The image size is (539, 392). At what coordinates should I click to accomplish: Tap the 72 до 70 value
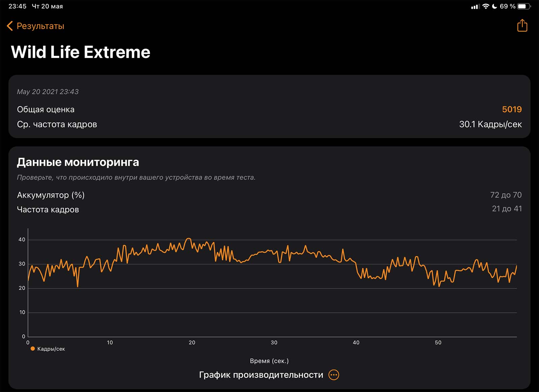506,195
